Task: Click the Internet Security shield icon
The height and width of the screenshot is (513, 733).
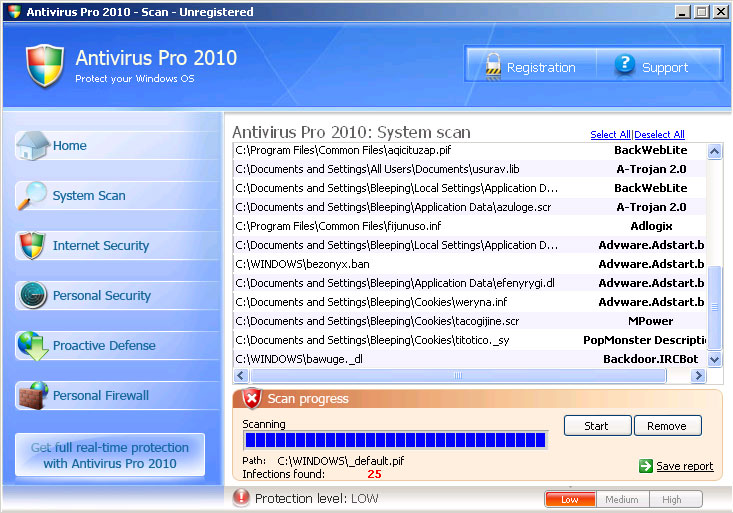Action: click(32, 245)
